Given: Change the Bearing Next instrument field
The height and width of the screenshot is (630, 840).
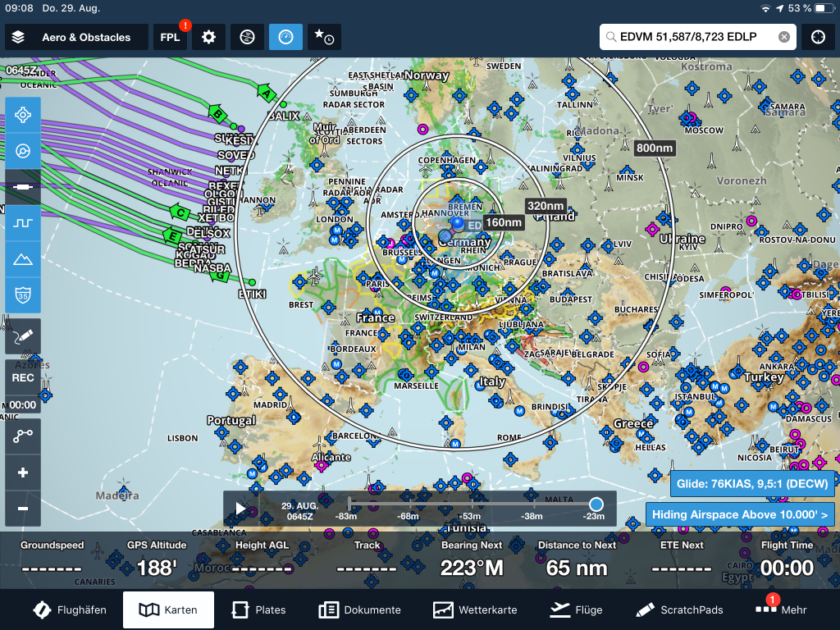Looking at the screenshot, I should click(472, 559).
